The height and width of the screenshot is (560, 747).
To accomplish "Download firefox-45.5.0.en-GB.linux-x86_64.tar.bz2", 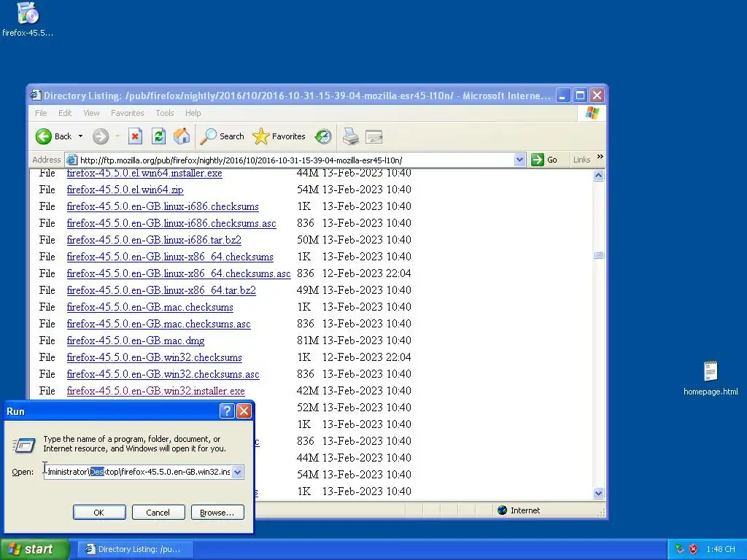I will tap(161, 290).
